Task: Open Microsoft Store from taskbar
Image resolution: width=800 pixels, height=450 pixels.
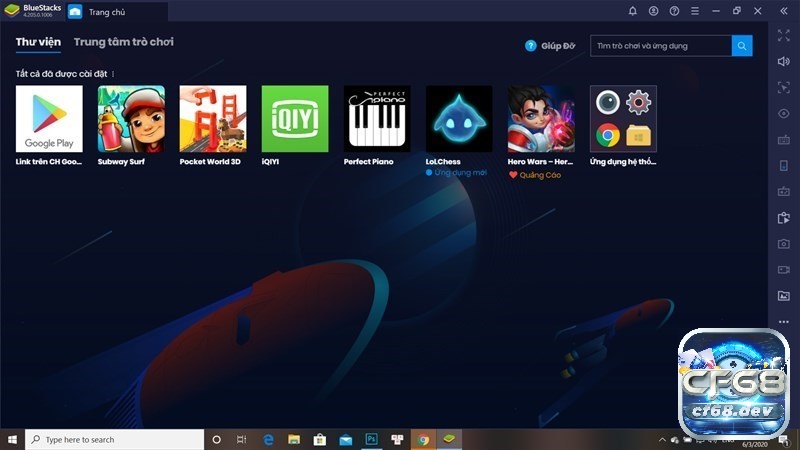Action: pyautogui.click(x=320, y=439)
